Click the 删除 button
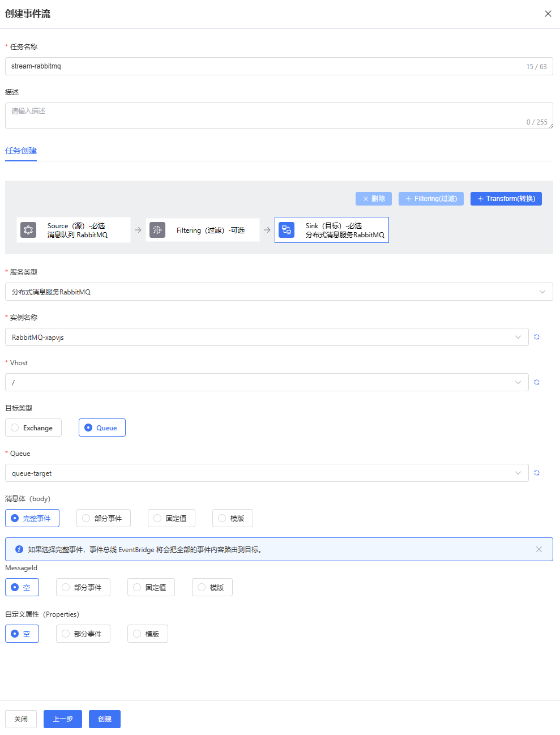Screen dimensions: 560x735 [x=374, y=199]
